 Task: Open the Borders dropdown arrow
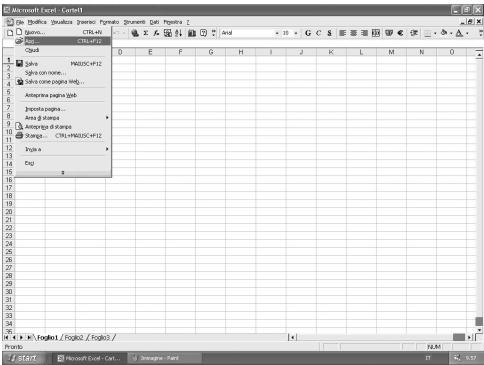(435, 33)
